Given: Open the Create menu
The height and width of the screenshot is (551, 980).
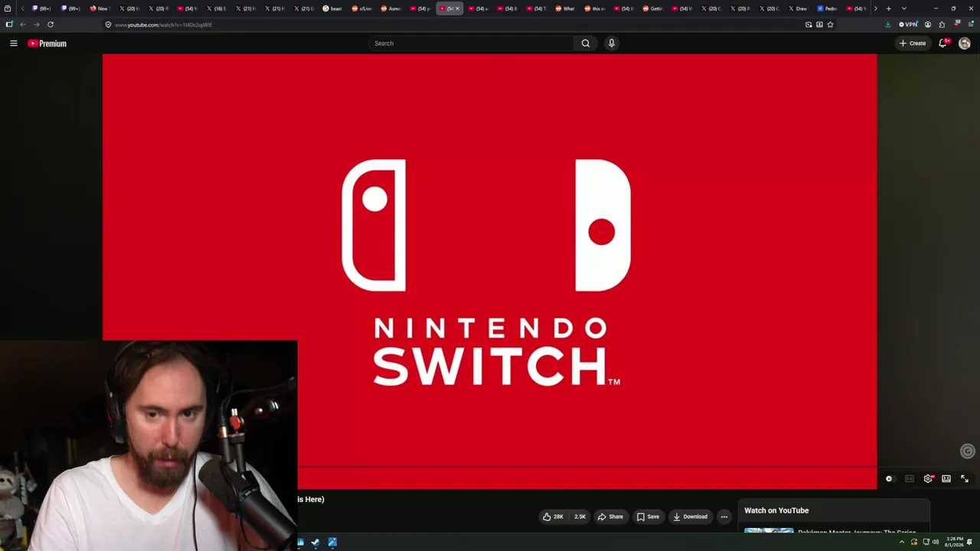Looking at the screenshot, I should 913,44.
